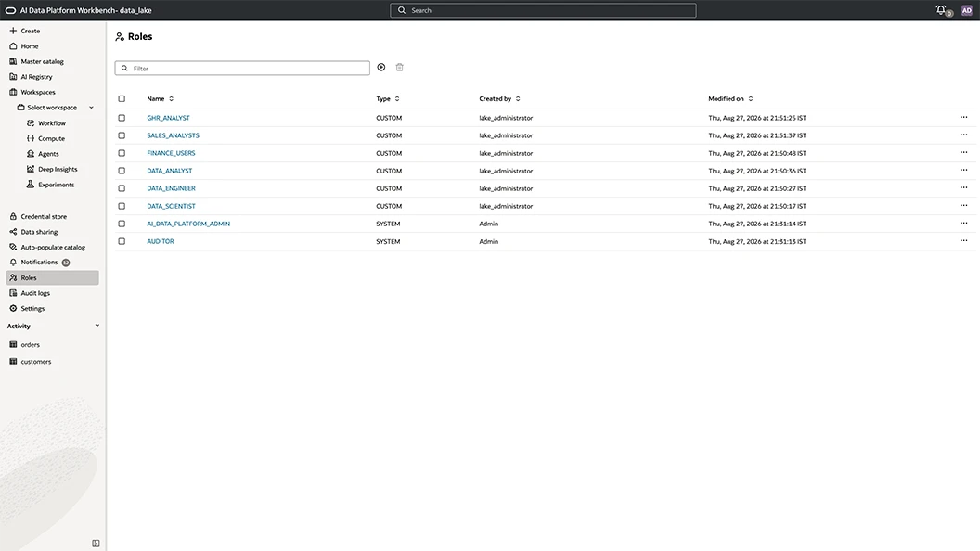Open actions menu for AI_DATA_PLATFORM_ADMIN row
This screenshot has width=980, height=551.
click(963, 223)
